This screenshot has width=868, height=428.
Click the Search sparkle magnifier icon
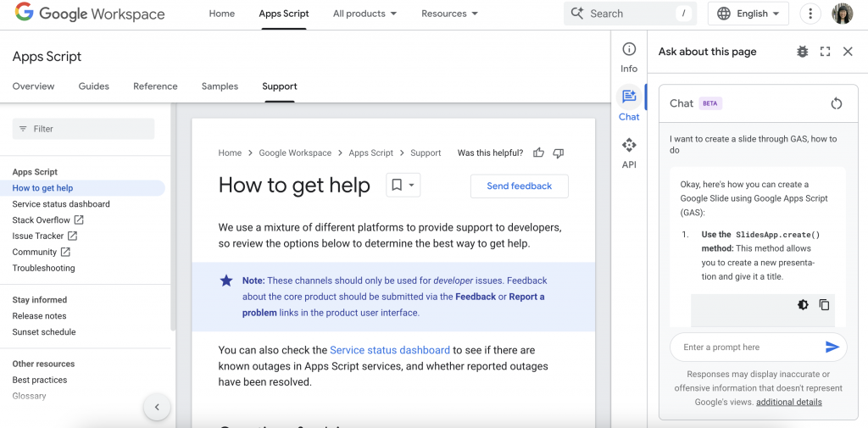point(576,14)
